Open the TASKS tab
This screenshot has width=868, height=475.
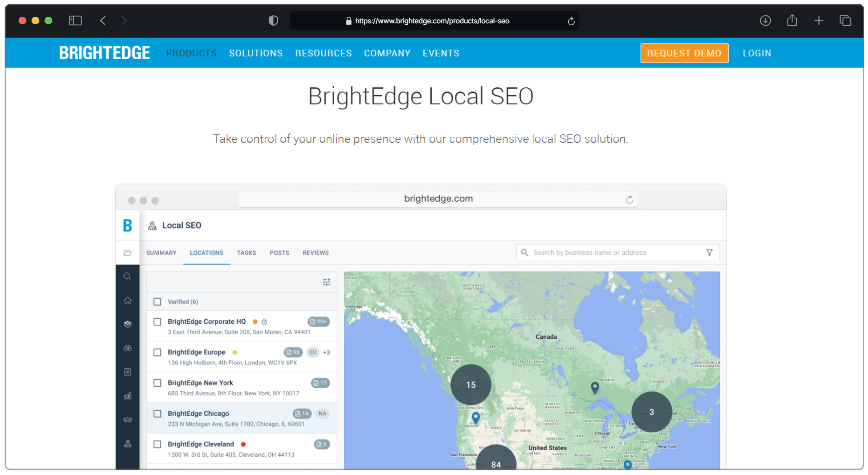point(246,253)
